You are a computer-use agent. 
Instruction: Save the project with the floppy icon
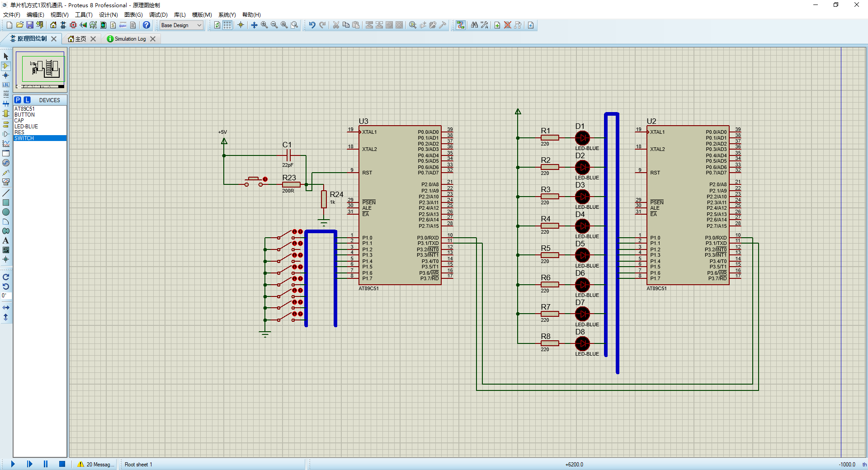point(29,25)
